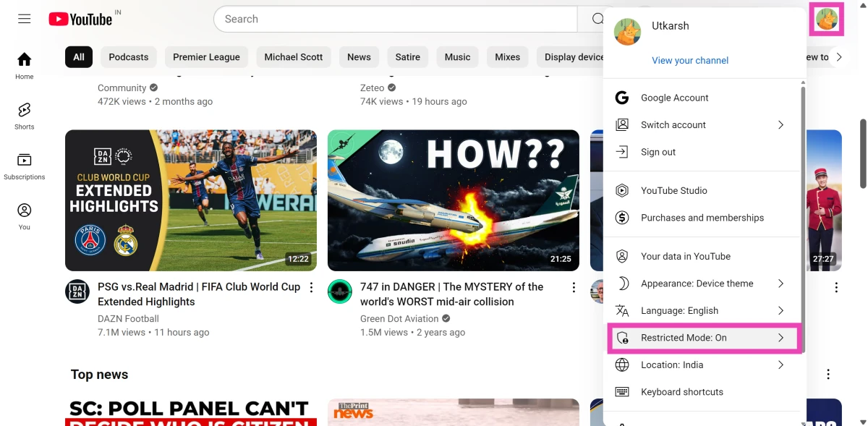This screenshot has height=426, width=868.
Task: Expand Location submenu chevron
Action: pos(780,365)
